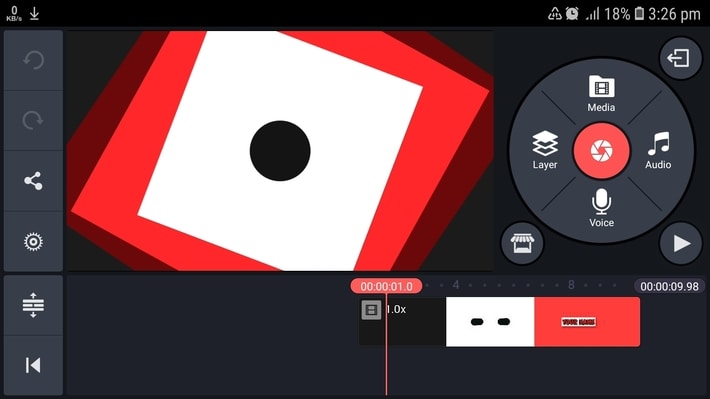Select the black 1.0x video clip
The width and height of the screenshot is (710, 399).
click(403, 322)
